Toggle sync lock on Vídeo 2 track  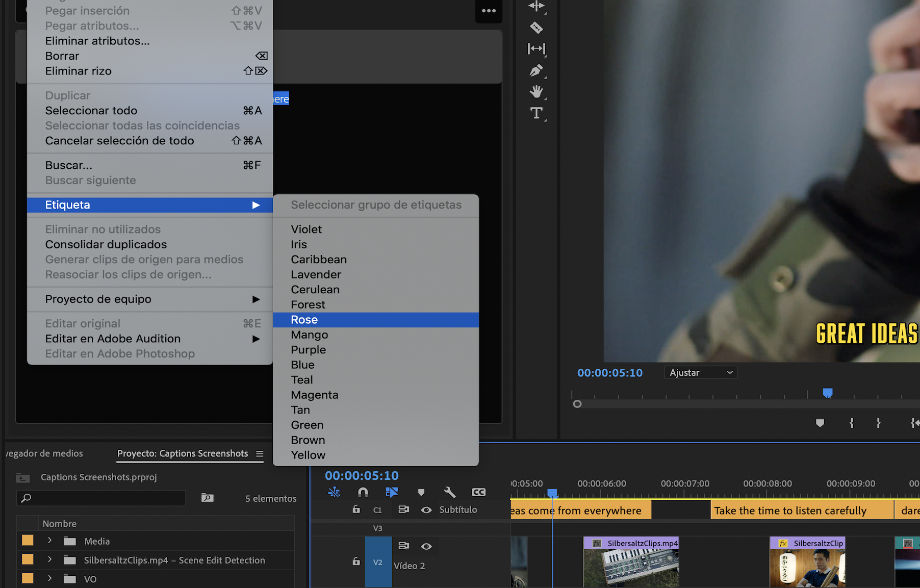click(403, 546)
